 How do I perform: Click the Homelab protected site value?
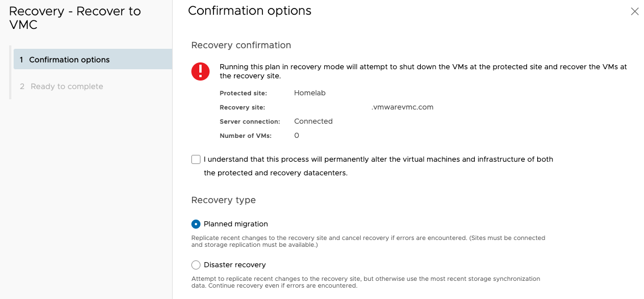click(310, 93)
